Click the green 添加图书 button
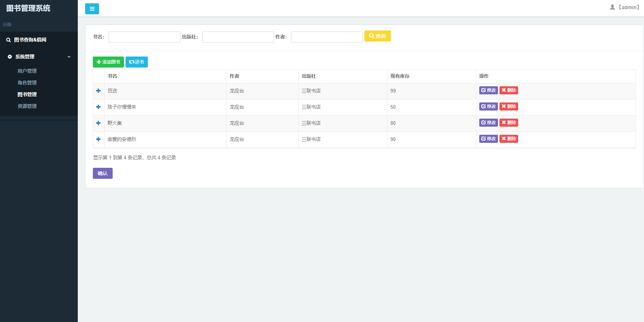Viewport: 644px width, 322px height. click(x=108, y=62)
